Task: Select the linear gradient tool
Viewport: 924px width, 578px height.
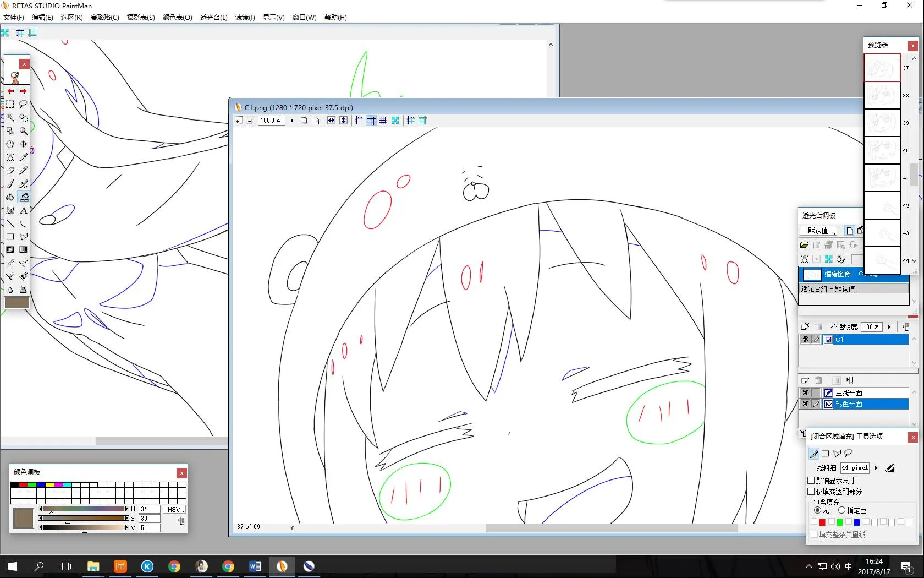Action: point(23,250)
